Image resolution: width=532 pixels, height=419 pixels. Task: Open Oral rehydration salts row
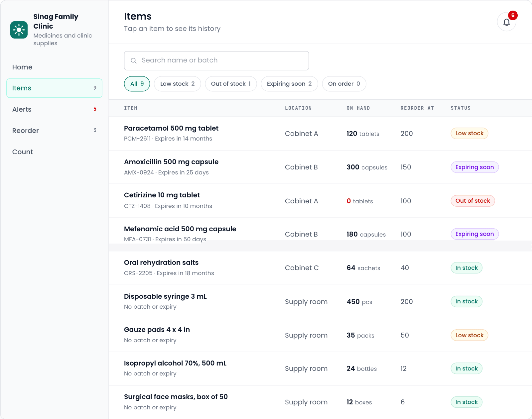(x=320, y=268)
